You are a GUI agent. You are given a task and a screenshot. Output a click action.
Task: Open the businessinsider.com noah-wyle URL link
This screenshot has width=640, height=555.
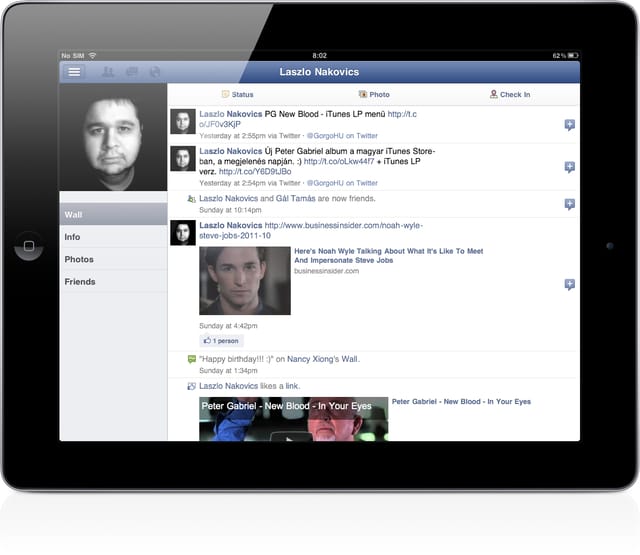pyautogui.click(x=311, y=230)
